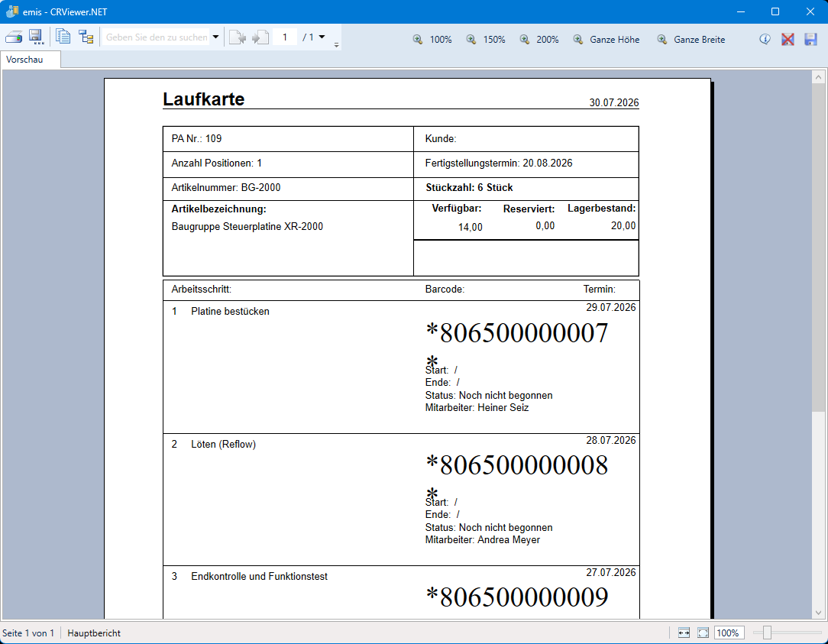Click Hauptbericht in status bar
828x644 pixels.
[94, 633]
